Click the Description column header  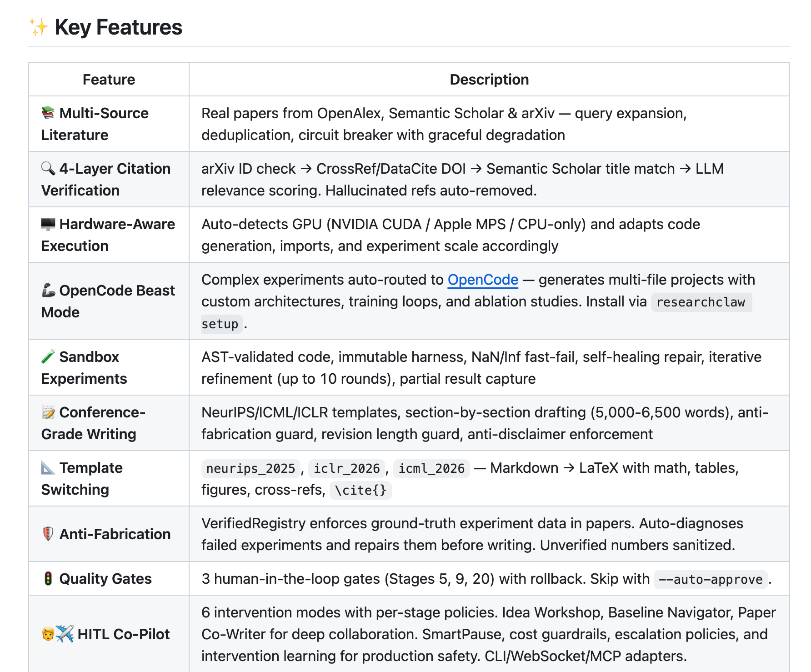[x=489, y=80]
